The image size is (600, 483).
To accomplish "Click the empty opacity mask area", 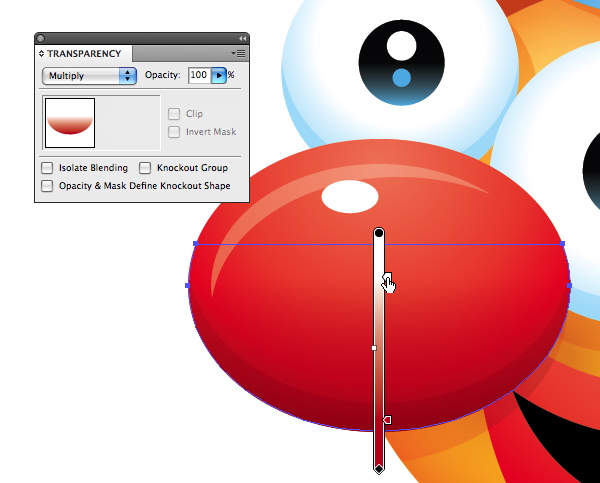I will coord(128,123).
